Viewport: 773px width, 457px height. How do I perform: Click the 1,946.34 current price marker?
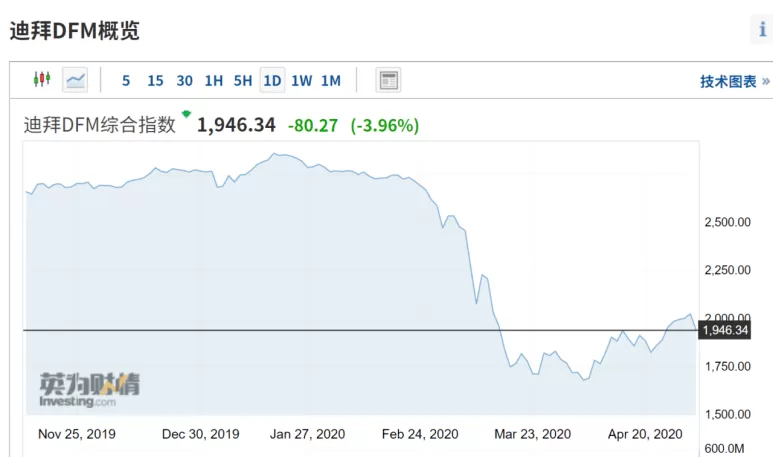(725, 330)
